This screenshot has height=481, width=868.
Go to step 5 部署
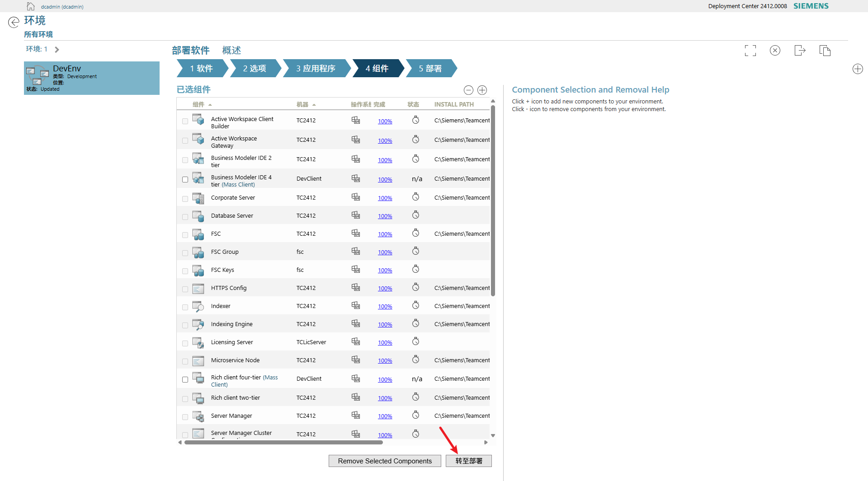tap(430, 69)
